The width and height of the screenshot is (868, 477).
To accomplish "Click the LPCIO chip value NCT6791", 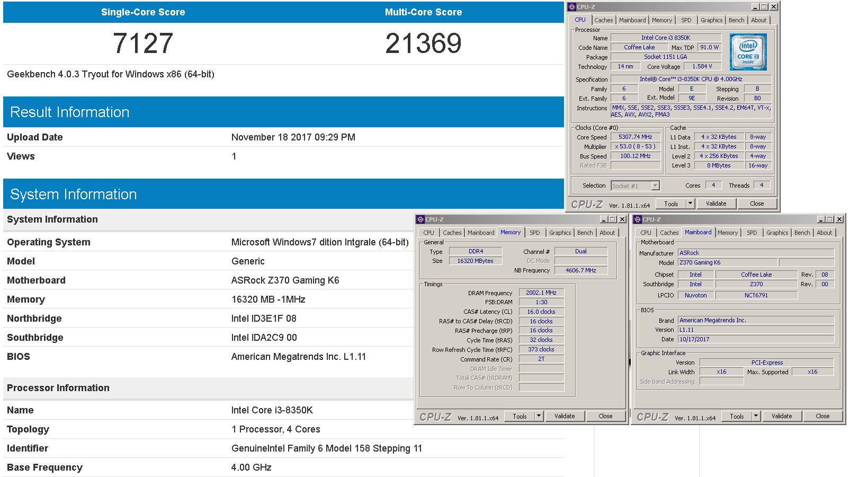I will [756, 295].
